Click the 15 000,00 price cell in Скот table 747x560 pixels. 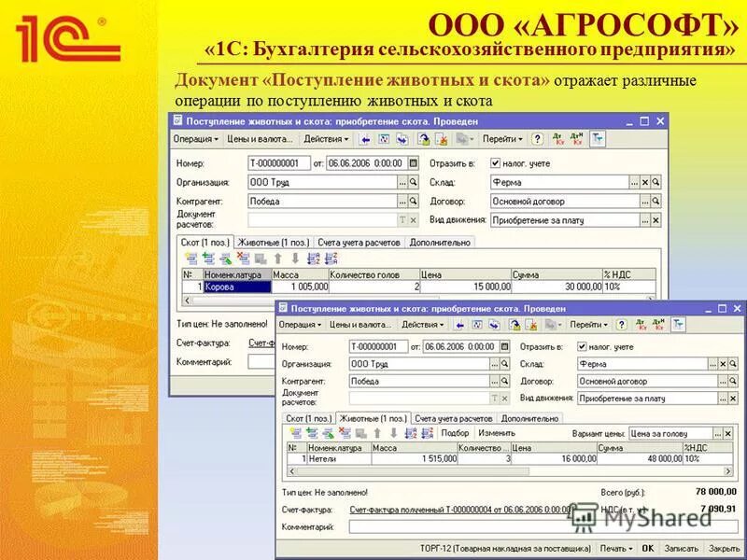click(x=466, y=287)
